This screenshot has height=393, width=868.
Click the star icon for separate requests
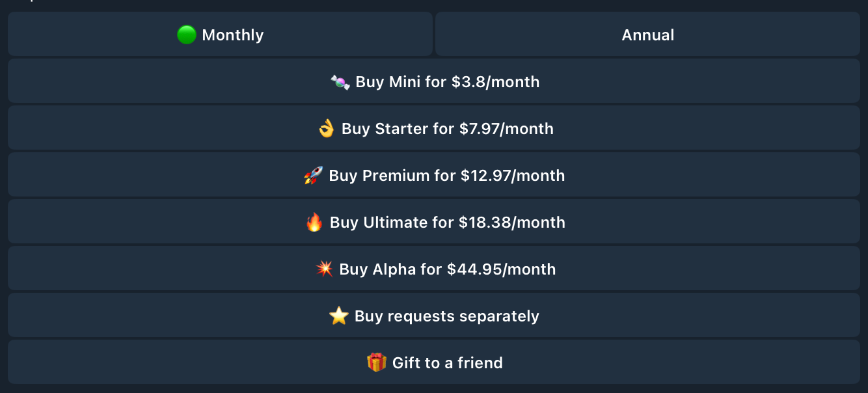[x=339, y=316]
